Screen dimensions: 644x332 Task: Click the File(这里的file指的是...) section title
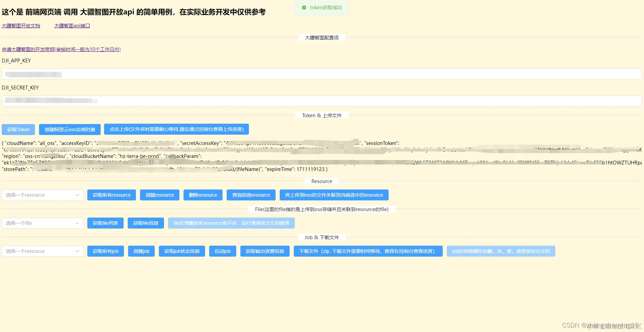tap(322, 209)
